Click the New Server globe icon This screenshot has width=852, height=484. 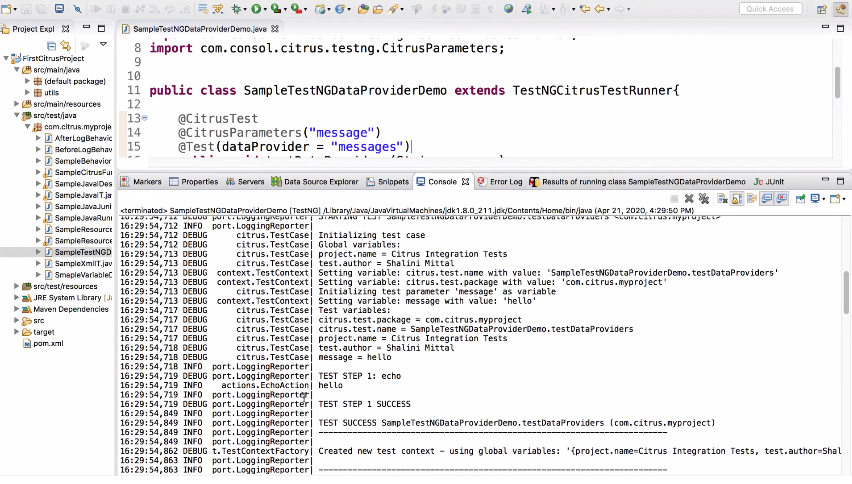pos(321,9)
